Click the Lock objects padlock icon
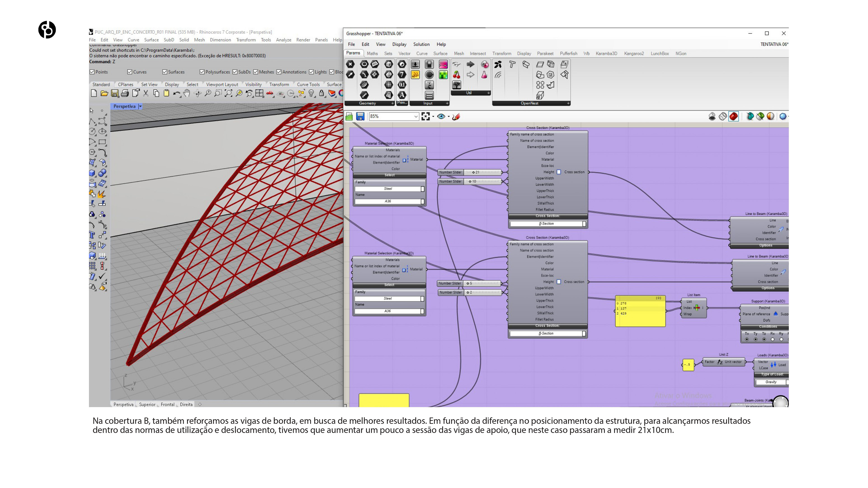This screenshot has width=868, height=488. tap(321, 93)
